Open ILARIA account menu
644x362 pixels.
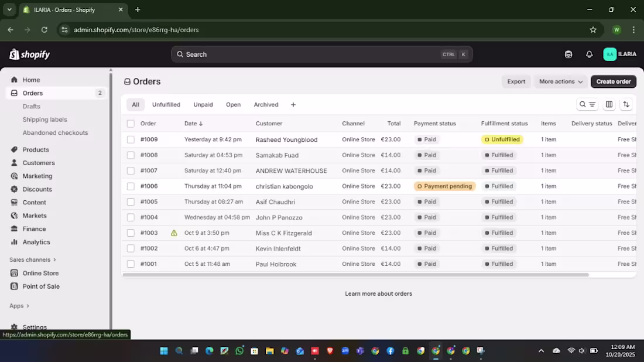619,54
